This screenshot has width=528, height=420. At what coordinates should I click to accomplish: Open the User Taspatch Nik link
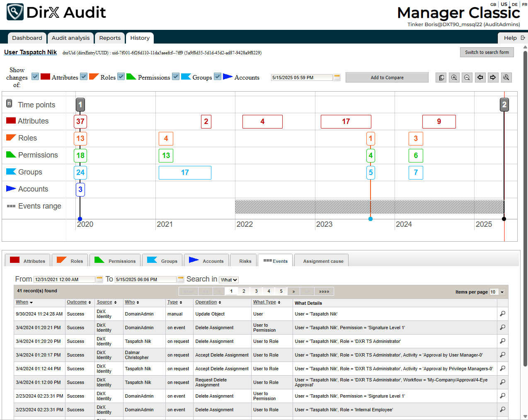30,52
